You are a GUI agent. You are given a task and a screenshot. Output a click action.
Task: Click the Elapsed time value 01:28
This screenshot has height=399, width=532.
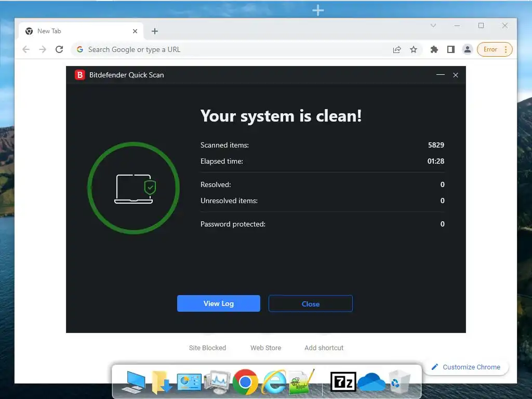pos(436,161)
